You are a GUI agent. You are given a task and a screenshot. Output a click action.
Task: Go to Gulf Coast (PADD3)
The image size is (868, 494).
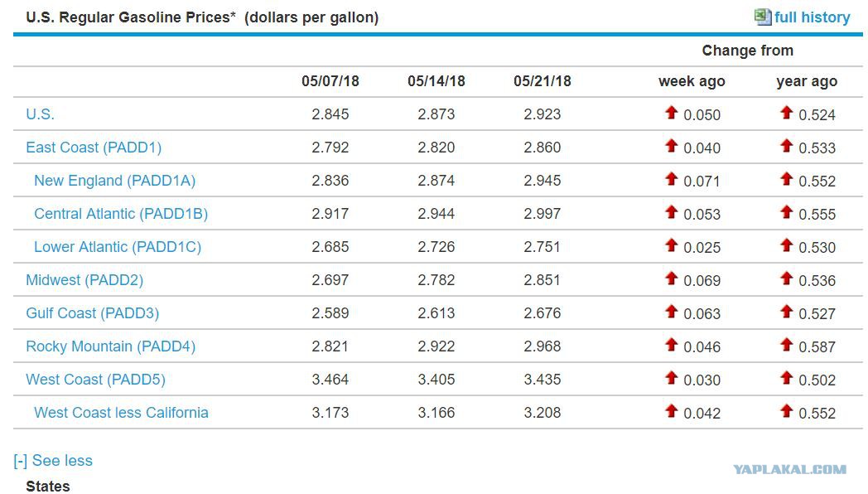click(92, 313)
